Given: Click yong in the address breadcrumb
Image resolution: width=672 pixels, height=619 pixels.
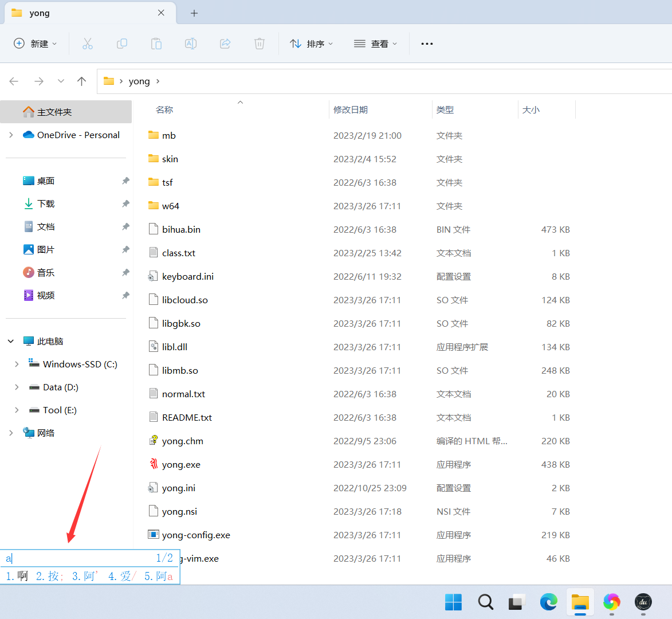Looking at the screenshot, I should click(139, 81).
